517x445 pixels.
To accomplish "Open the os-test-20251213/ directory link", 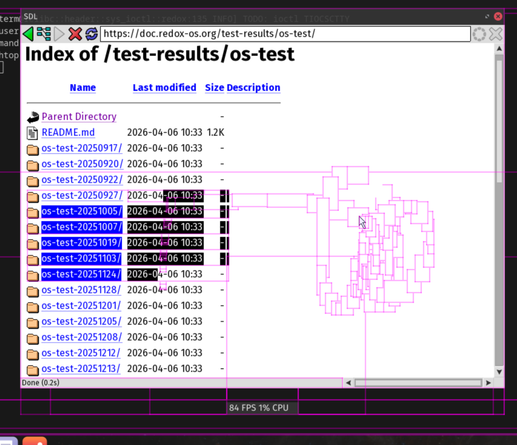I will click(81, 369).
